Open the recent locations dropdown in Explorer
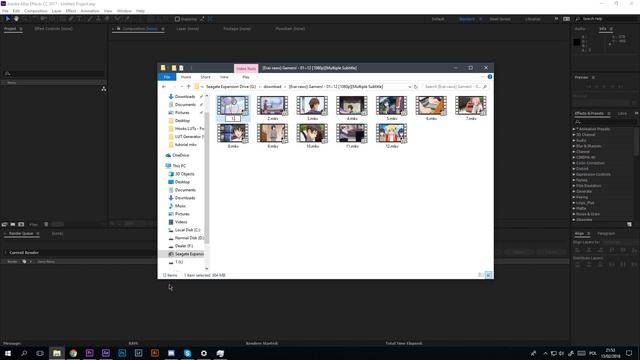 (x=182, y=87)
